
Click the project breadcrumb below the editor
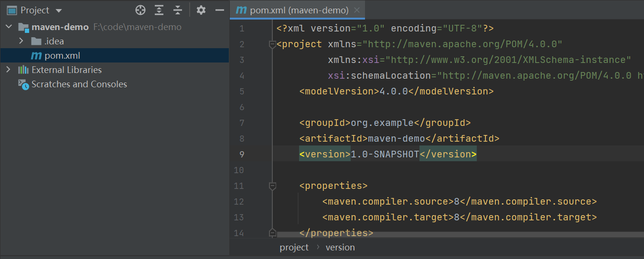pyautogui.click(x=294, y=248)
